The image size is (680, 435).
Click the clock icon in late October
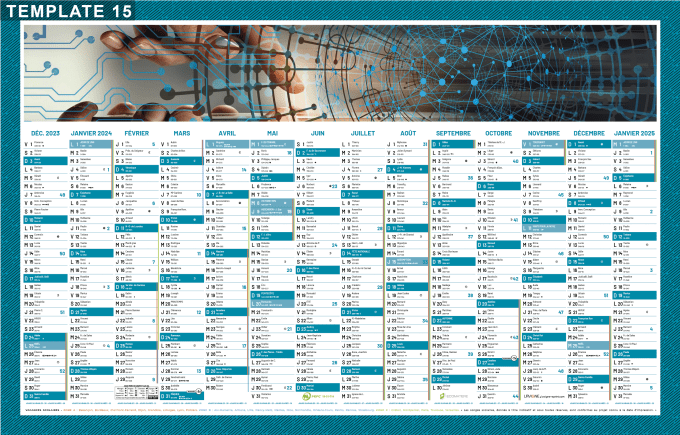[x=514, y=357]
